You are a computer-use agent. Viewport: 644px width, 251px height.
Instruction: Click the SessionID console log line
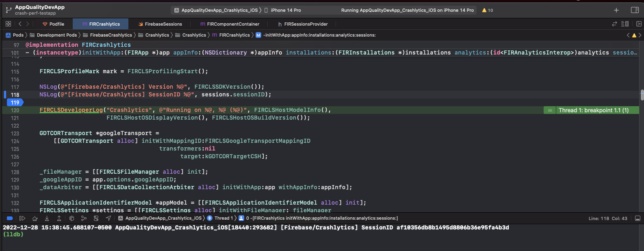click(256, 228)
